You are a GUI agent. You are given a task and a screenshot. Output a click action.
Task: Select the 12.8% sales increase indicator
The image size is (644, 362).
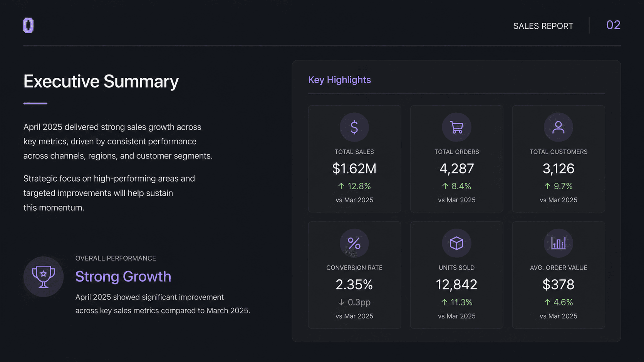coord(354,186)
